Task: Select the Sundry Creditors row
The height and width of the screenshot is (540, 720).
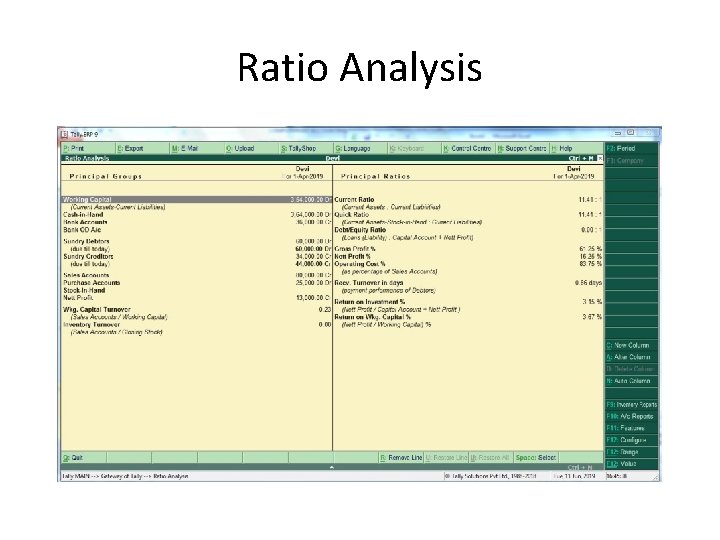Action: pos(197,257)
